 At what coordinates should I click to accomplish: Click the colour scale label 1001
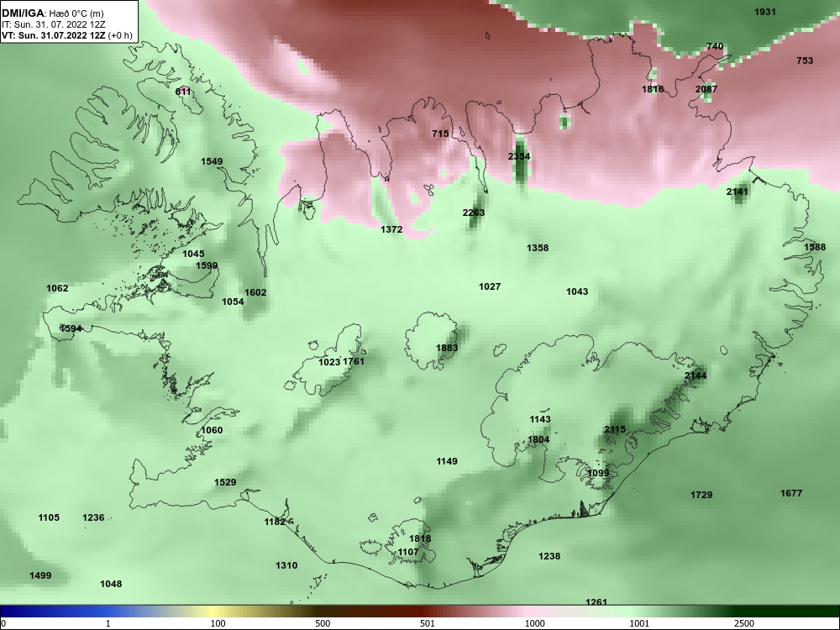click(x=639, y=623)
